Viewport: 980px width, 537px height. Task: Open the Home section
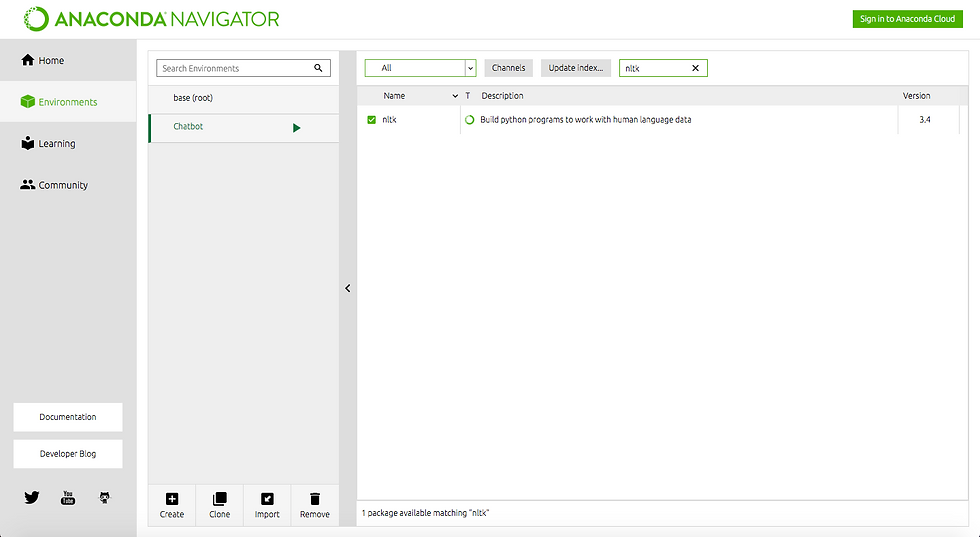68,61
